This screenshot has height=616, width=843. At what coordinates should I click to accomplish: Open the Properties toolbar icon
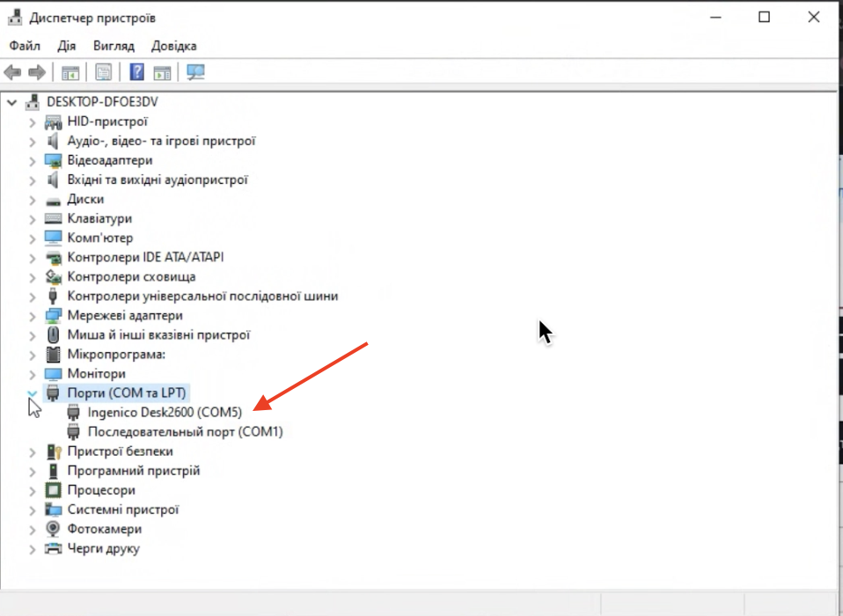[104, 72]
